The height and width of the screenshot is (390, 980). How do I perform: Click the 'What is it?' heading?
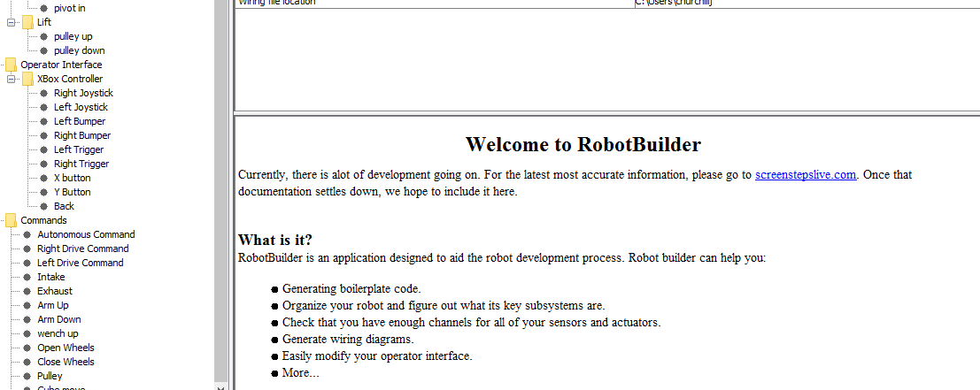point(275,241)
